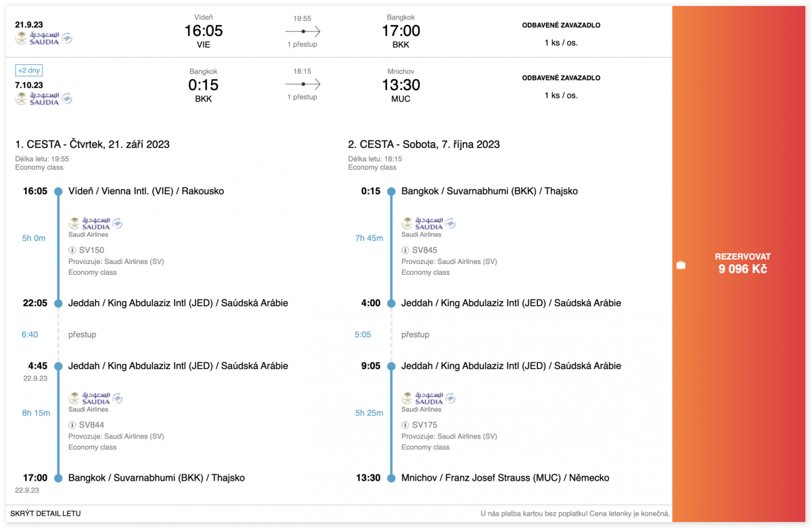Viewport: 812px width, 528px height.
Task: Open the info icon for flight SV845
Action: (x=405, y=250)
